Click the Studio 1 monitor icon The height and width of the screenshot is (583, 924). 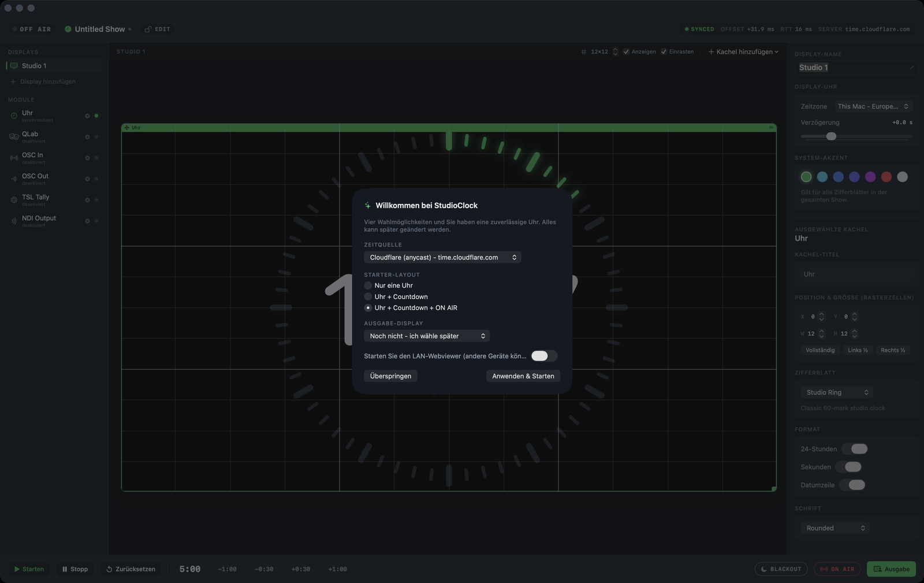[14, 66]
